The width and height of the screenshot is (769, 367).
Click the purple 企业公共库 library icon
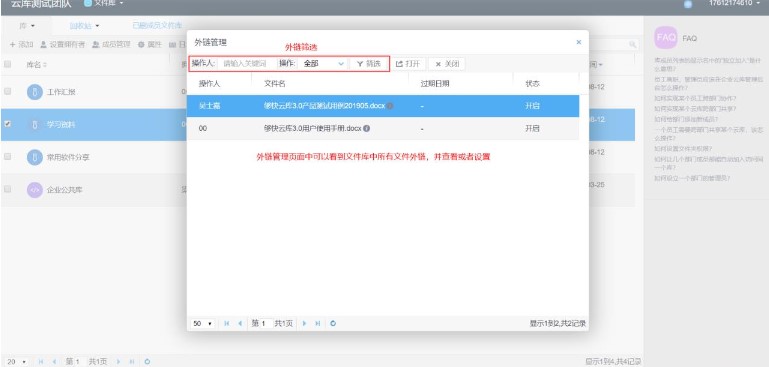point(35,190)
